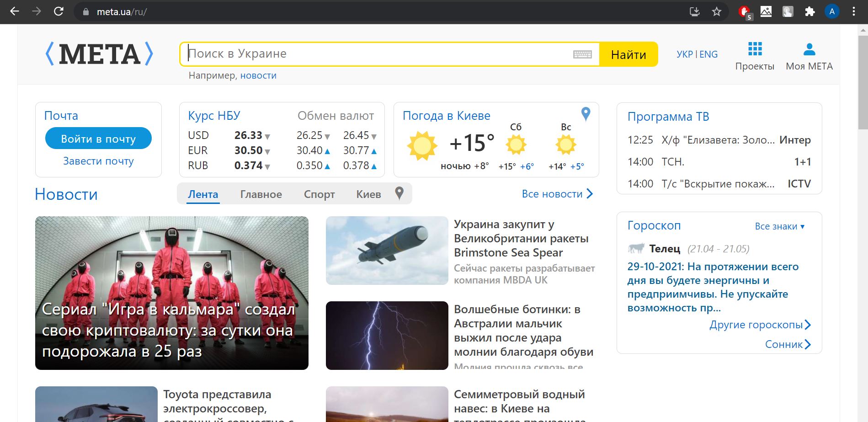The height and width of the screenshot is (422, 868).
Task: Open Другие гороскопы link
Action: pyautogui.click(x=760, y=325)
